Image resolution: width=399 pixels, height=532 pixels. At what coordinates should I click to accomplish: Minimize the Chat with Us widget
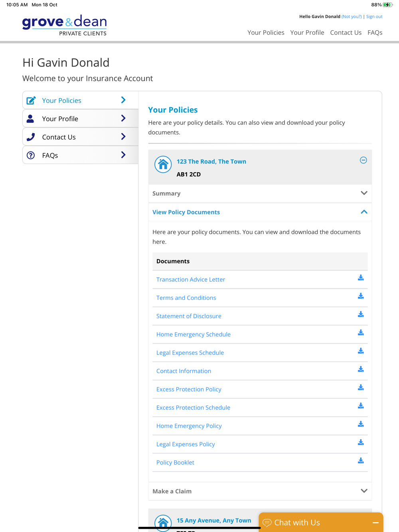tap(375, 522)
